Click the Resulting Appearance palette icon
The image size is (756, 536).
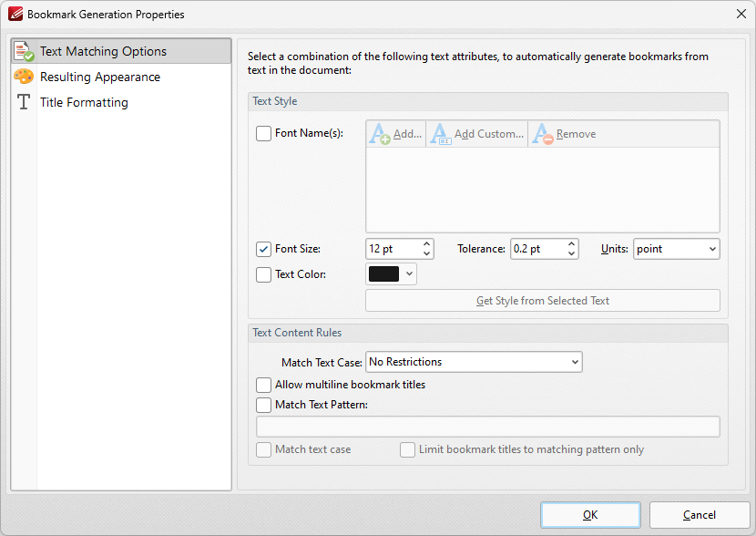pyautogui.click(x=25, y=77)
